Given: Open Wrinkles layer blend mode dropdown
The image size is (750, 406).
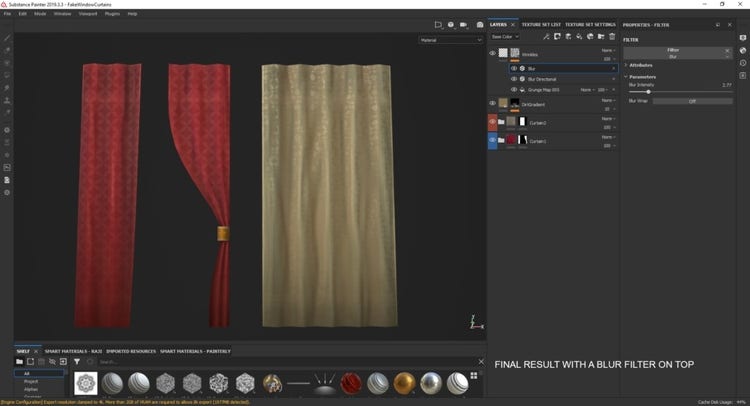Looking at the screenshot, I should click(608, 50).
